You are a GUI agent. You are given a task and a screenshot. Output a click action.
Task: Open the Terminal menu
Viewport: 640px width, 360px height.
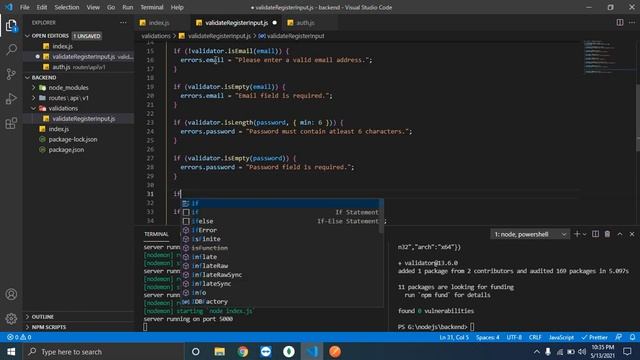[x=151, y=7]
